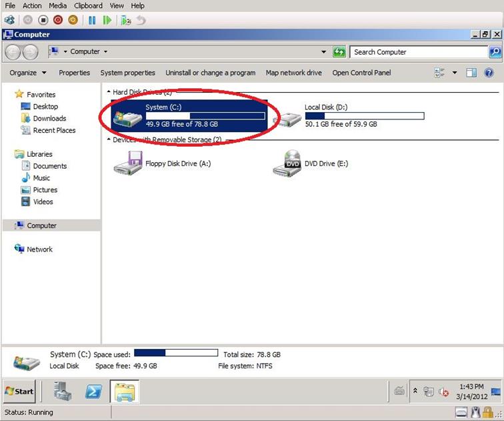Toggle the preview pane button
The height and width of the screenshot is (421, 504).
[x=471, y=73]
